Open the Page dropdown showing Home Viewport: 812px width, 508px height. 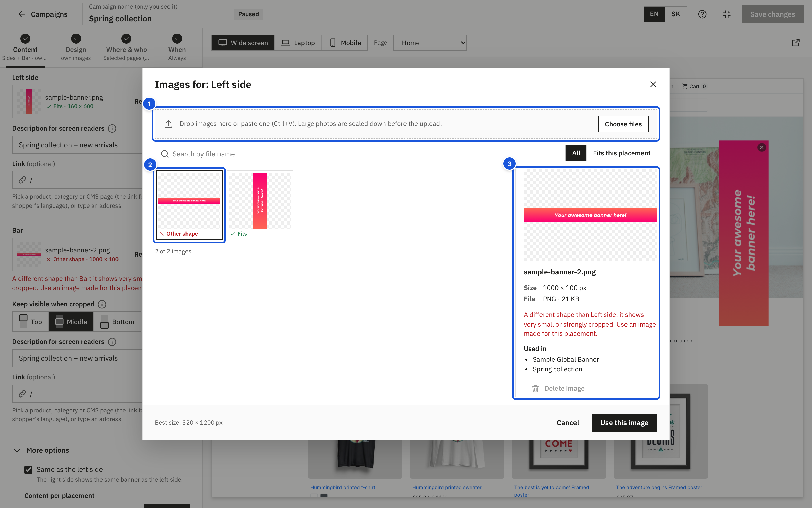pos(430,43)
